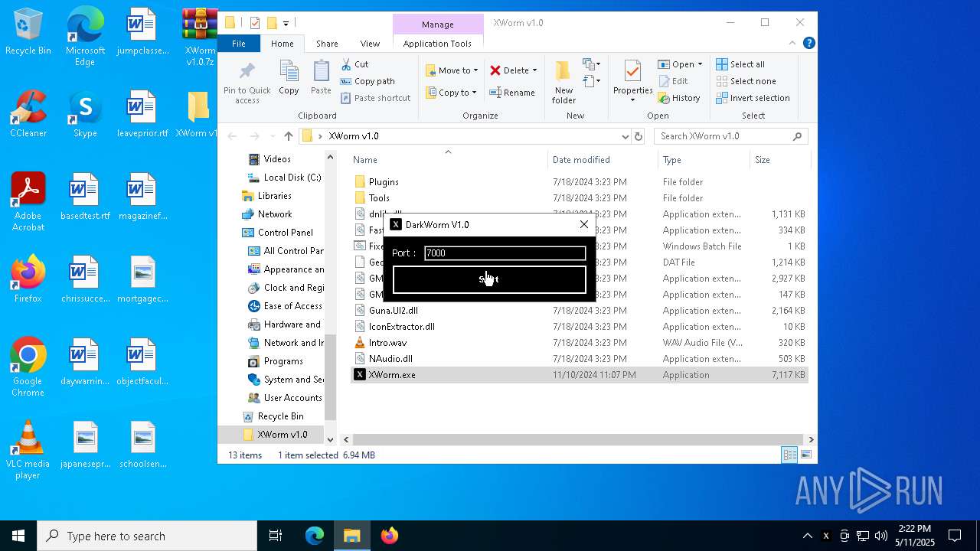This screenshot has width=980, height=551.
Task: Select the Intro.wav file
Action: click(x=580, y=342)
